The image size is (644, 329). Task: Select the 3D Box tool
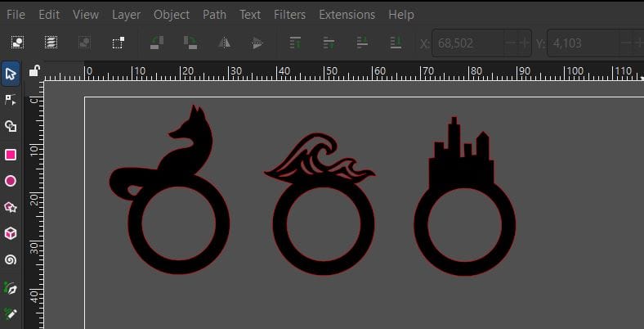(x=11, y=233)
